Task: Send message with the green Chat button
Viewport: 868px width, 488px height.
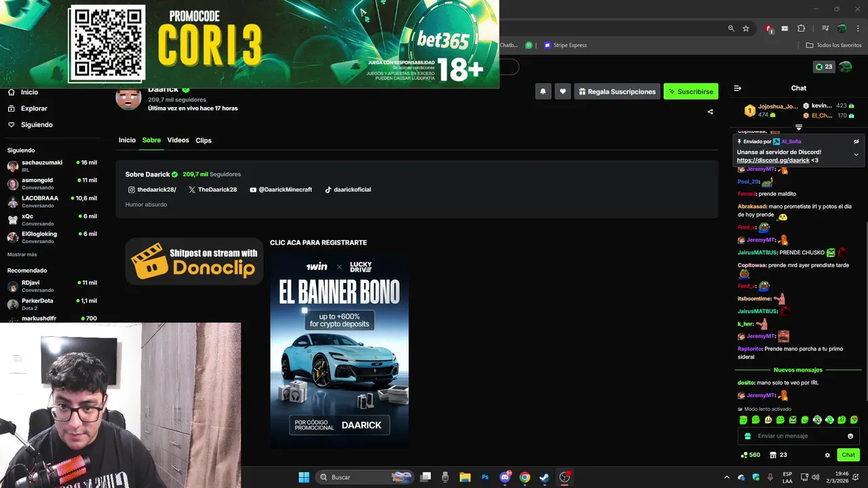Action: 848,455
